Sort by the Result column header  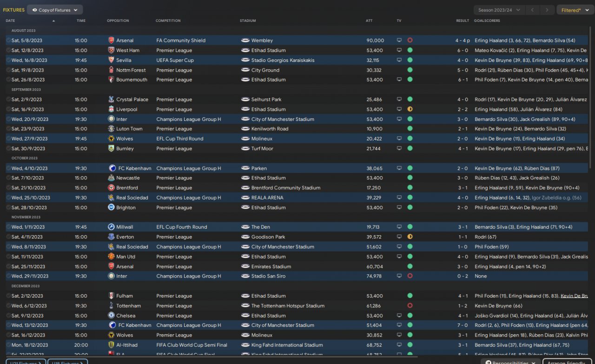tap(463, 21)
